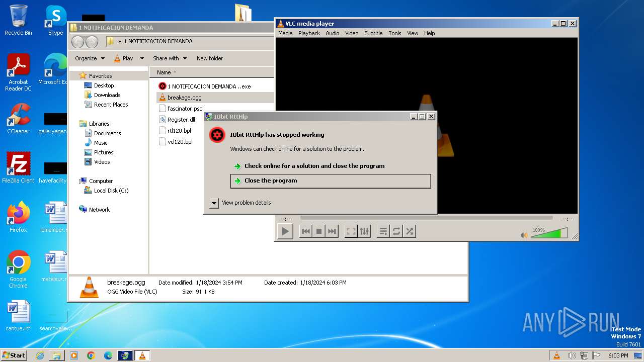This screenshot has height=362, width=644.
Task: Open Pictures library
Action: pos(99,152)
